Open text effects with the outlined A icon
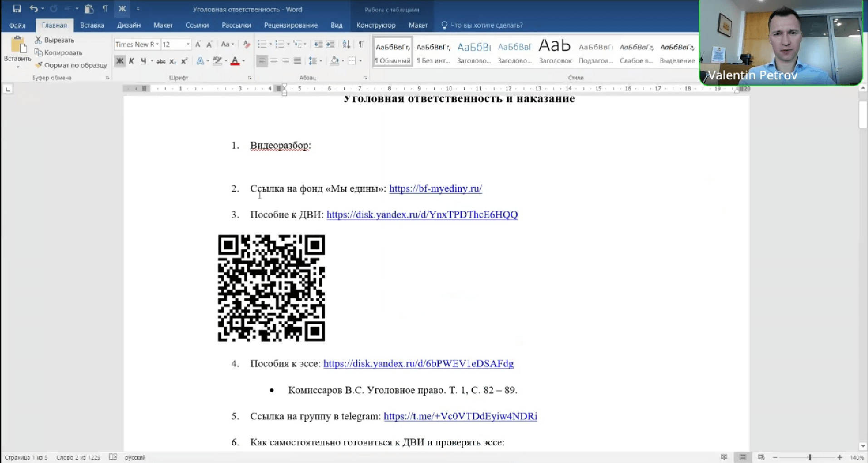The width and height of the screenshot is (868, 463). point(200,61)
